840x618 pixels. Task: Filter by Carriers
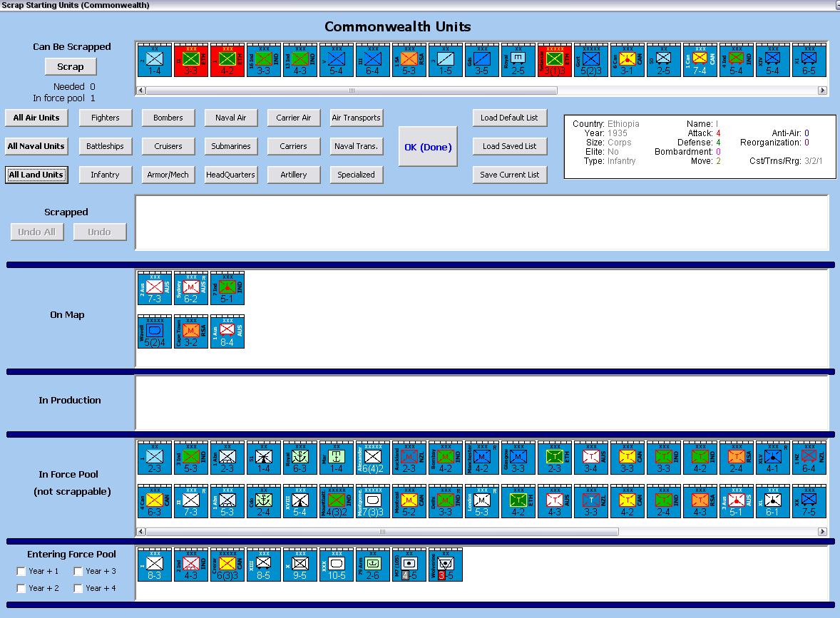[x=294, y=146]
